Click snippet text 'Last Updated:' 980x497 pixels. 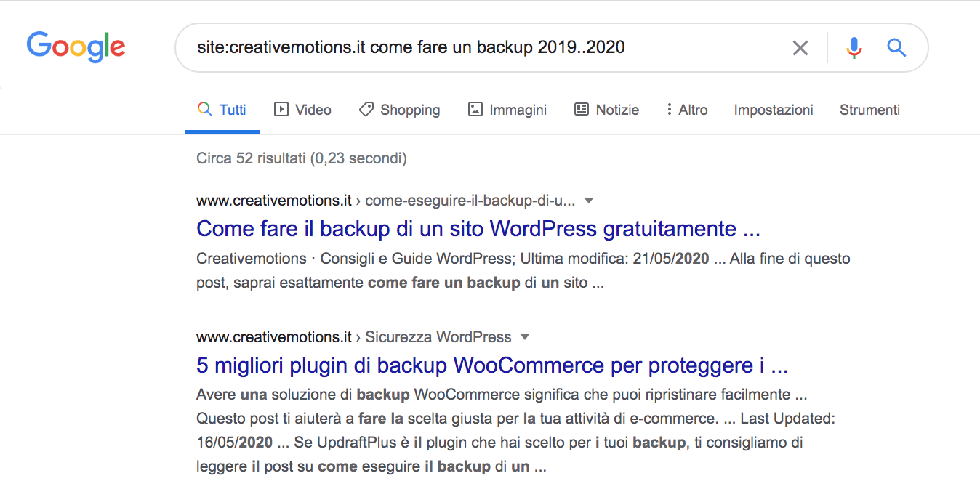pyautogui.click(x=786, y=419)
